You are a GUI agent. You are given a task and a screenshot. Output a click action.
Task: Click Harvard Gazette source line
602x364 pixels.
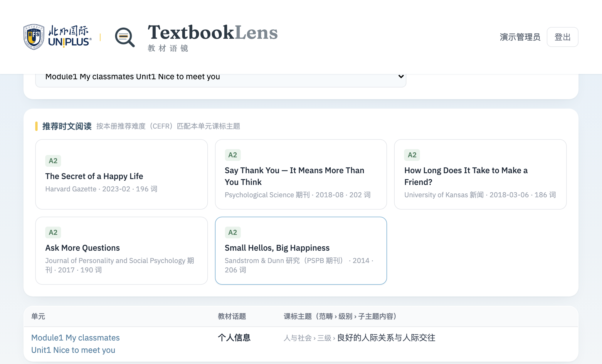tap(101, 189)
